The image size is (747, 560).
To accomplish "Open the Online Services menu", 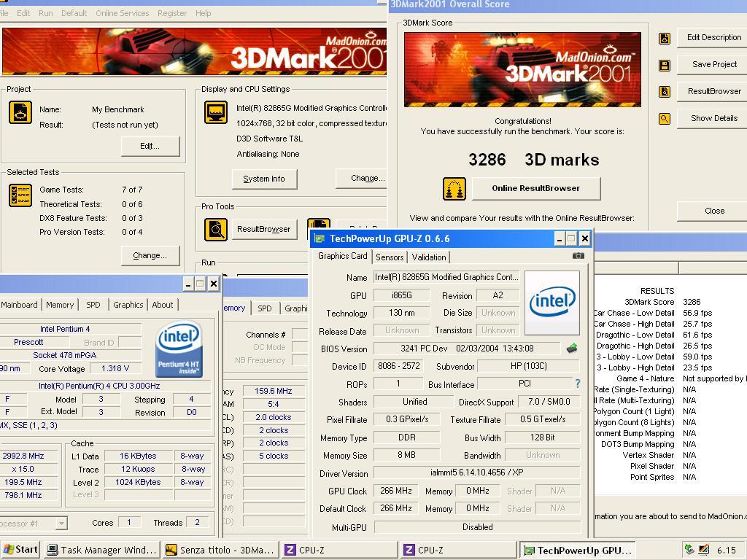I will pos(123,13).
